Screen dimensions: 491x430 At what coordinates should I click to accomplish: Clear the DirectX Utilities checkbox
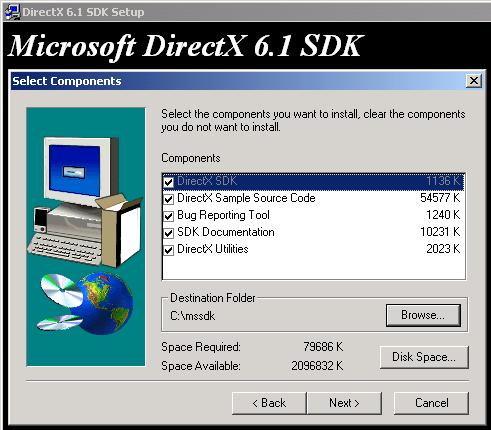pyautogui.click(x=169, y=250)
